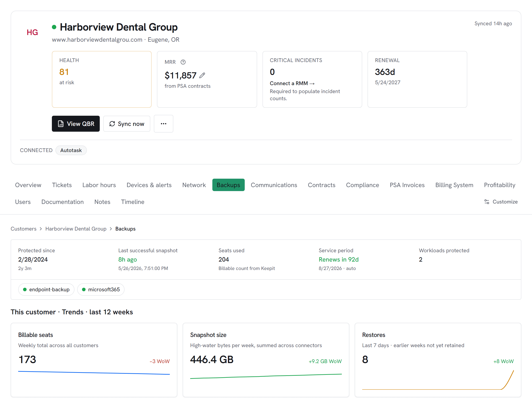Click the "+8 WoW" restores indicator

click(503, 361)
